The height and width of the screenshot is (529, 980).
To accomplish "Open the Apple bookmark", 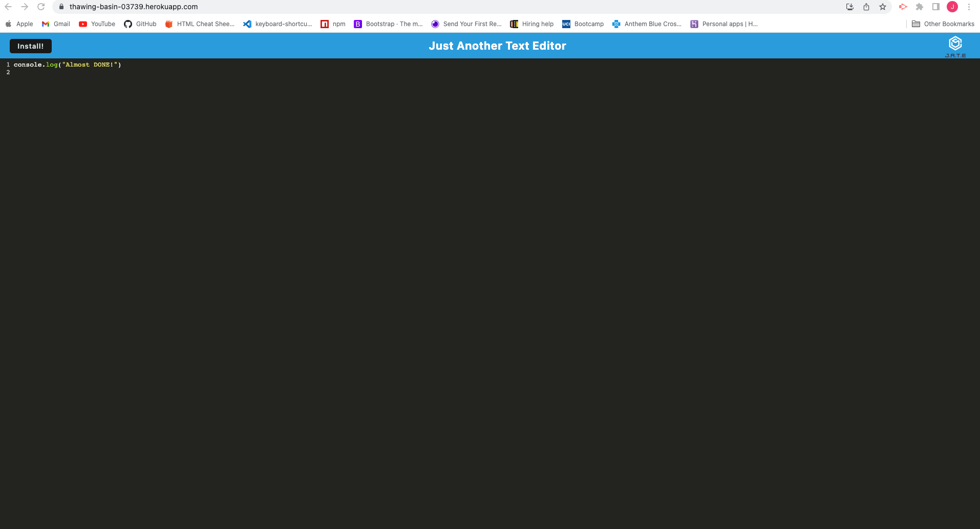I will 19,24.
